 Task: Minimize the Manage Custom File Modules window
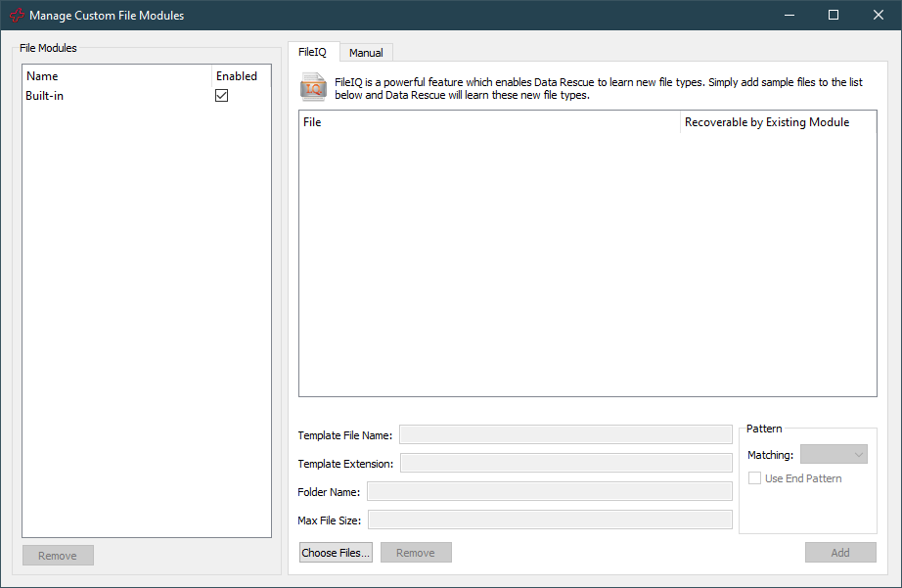789,15
